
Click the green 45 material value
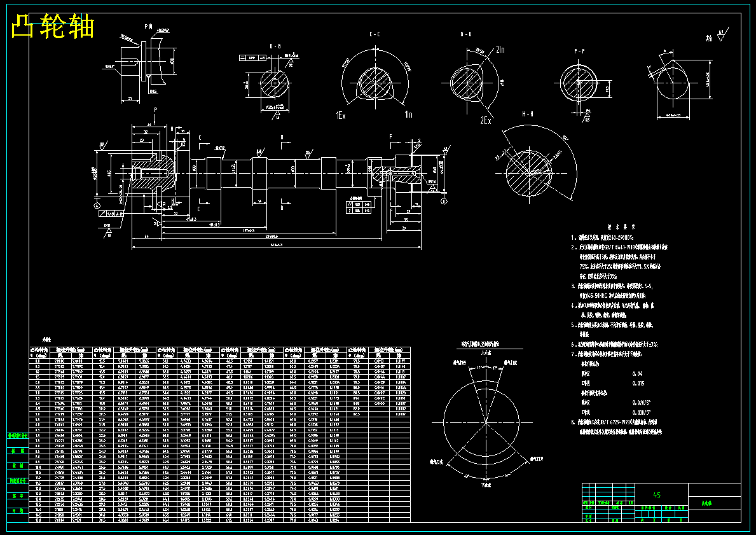point(657,495)
